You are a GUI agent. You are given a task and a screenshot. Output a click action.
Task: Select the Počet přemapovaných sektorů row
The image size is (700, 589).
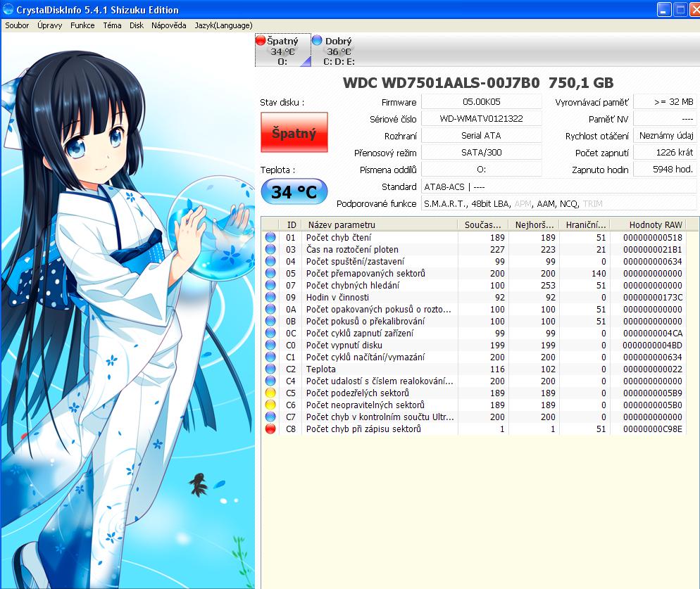click(474, 273)
